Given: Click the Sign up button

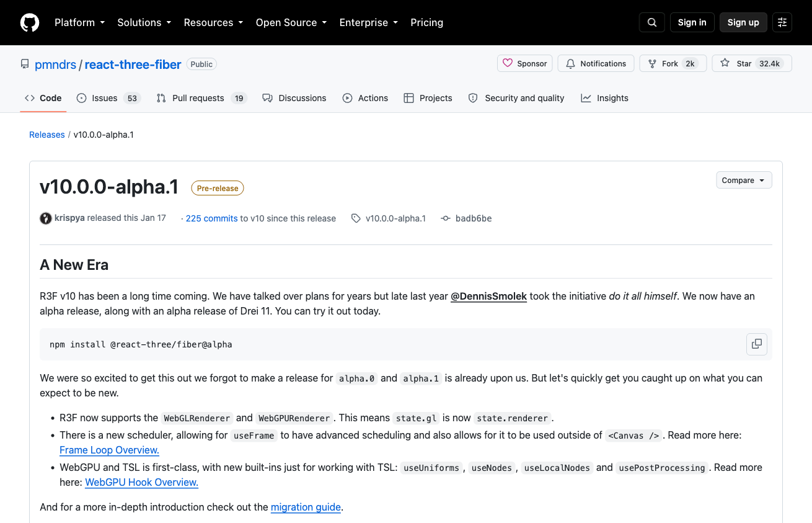Looking at the screenshot, I should coord(743,22).
